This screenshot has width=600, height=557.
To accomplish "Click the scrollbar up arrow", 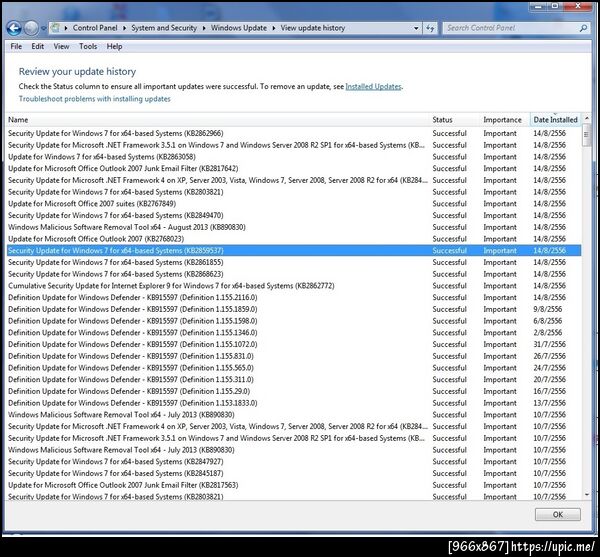I will (x=586, y=119).
